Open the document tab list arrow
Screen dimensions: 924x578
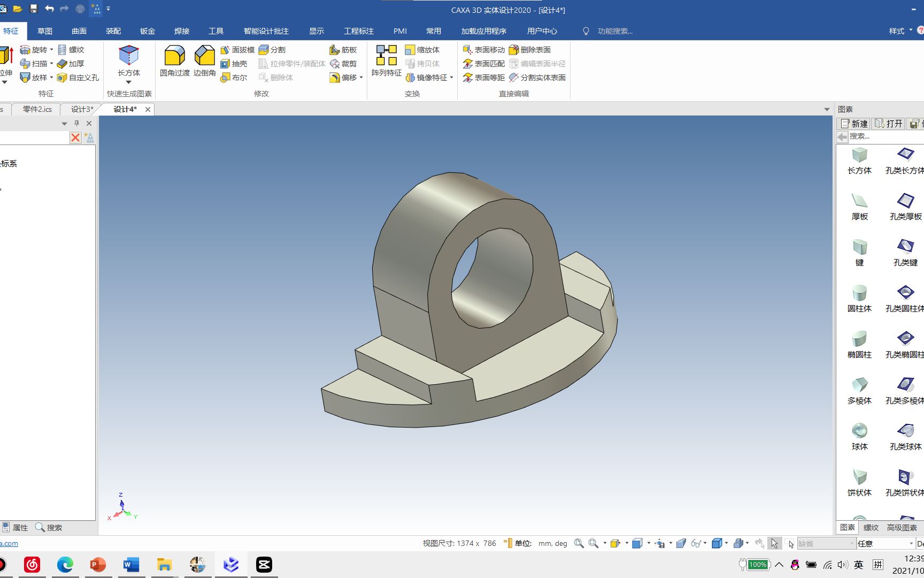tap(827, 109)
